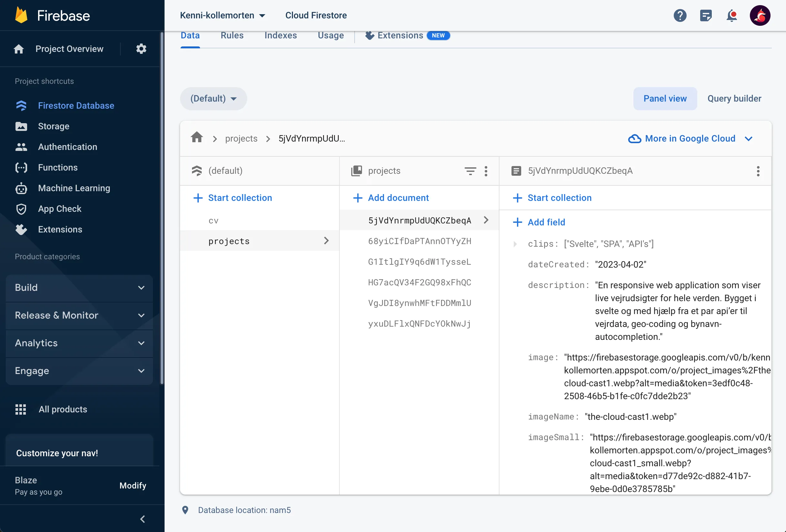This screenshot has width=786, height=532.
Task: Open document 5jVdYnrmpUdUQKCZbeqA three-dot menu
Action: pos(758,171)
